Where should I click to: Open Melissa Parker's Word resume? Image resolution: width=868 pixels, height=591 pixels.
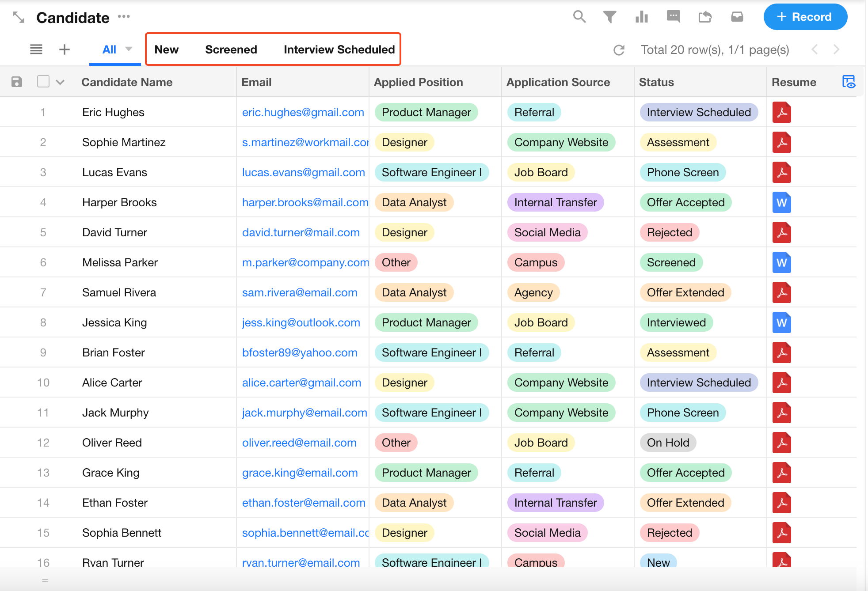click(x=781, y=262)
